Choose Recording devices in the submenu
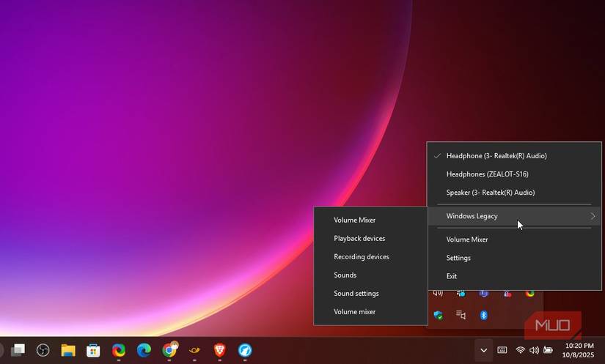 [x=361, y=257]
